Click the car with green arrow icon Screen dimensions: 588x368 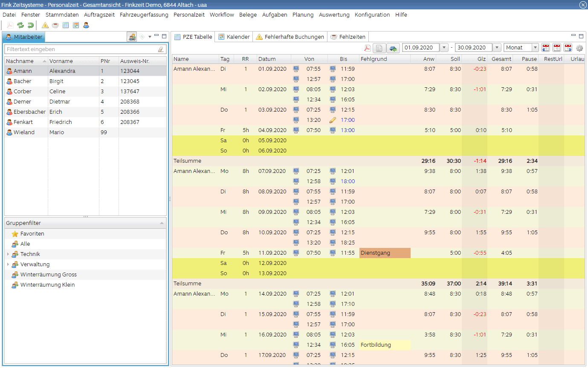393,48
